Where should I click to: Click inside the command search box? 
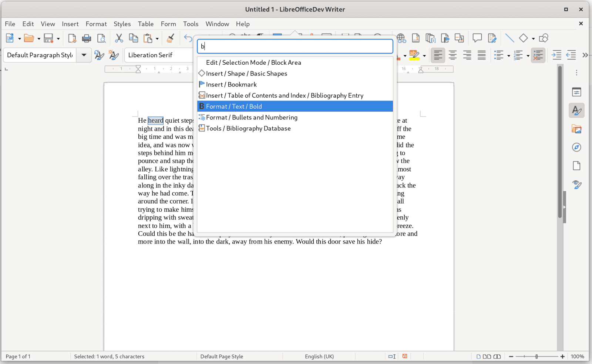[x=294, y=46]
